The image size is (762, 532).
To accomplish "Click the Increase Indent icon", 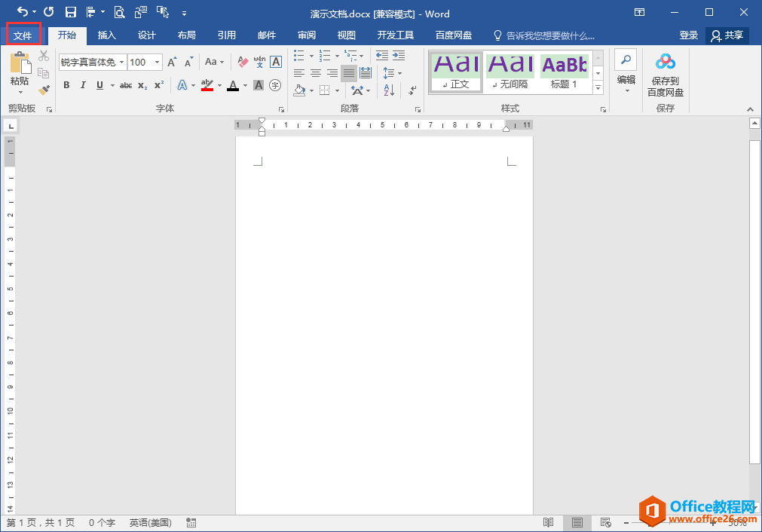I will (398, 56).
